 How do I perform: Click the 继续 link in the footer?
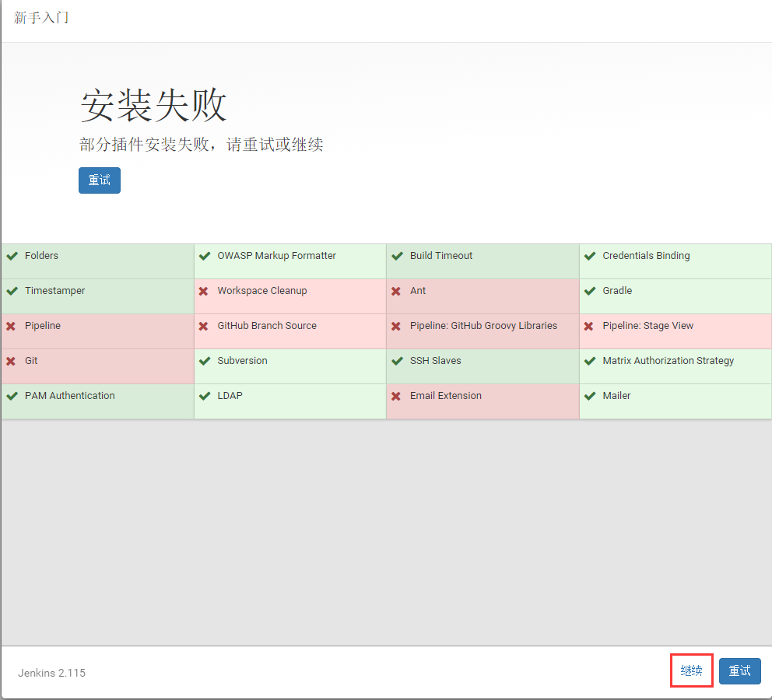691,670
